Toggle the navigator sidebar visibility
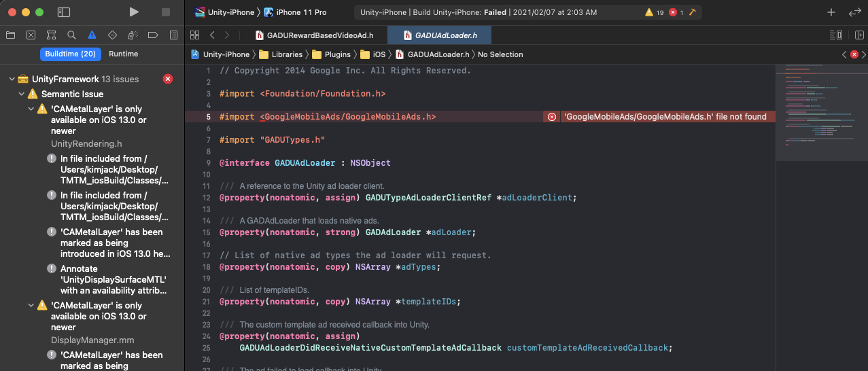Screen dimensions: 868x371 (64, 12)
